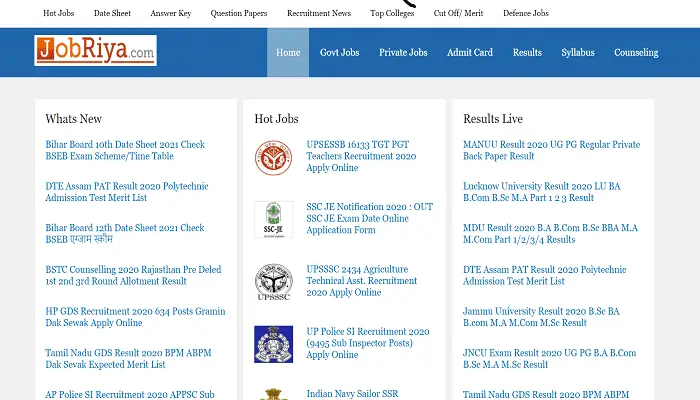This screenshot has width=700, height=400.
Task: Open DTE Assam PAT Result link in Whats New
Action: (x=127, y=192)
